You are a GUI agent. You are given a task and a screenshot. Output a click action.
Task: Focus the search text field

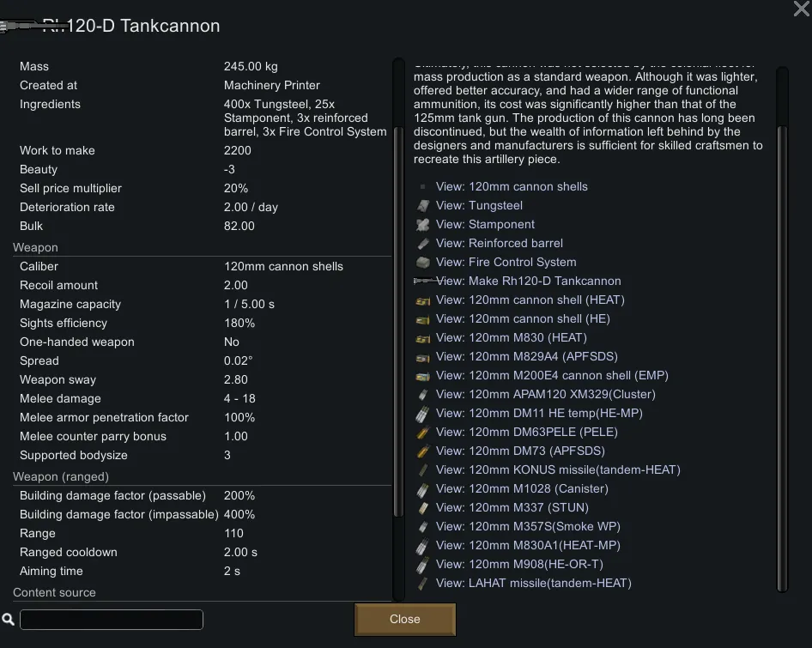[112, 620]
